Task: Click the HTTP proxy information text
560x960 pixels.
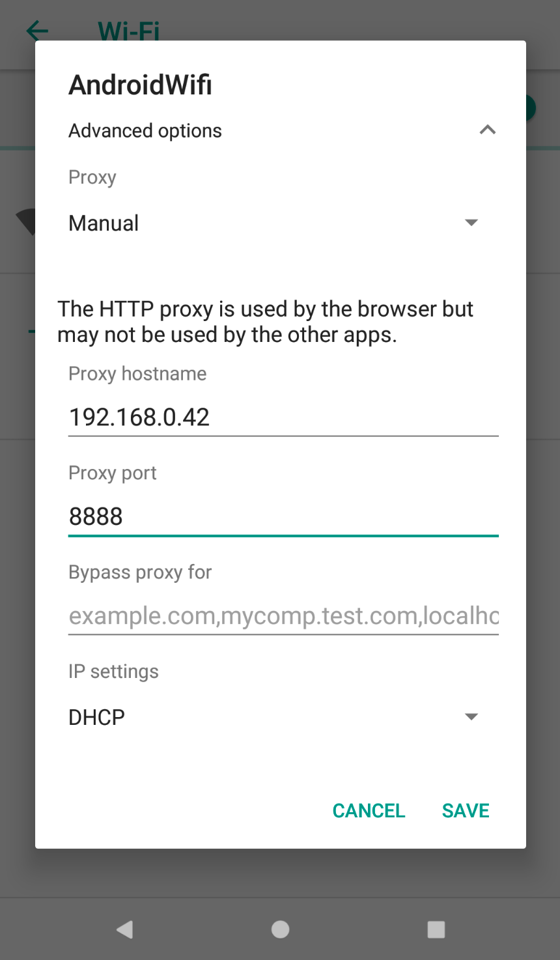Action: [266, 321]
